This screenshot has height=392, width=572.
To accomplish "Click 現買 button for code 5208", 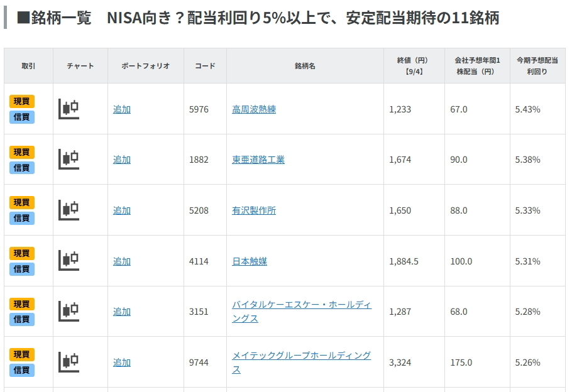I will 22,202.
